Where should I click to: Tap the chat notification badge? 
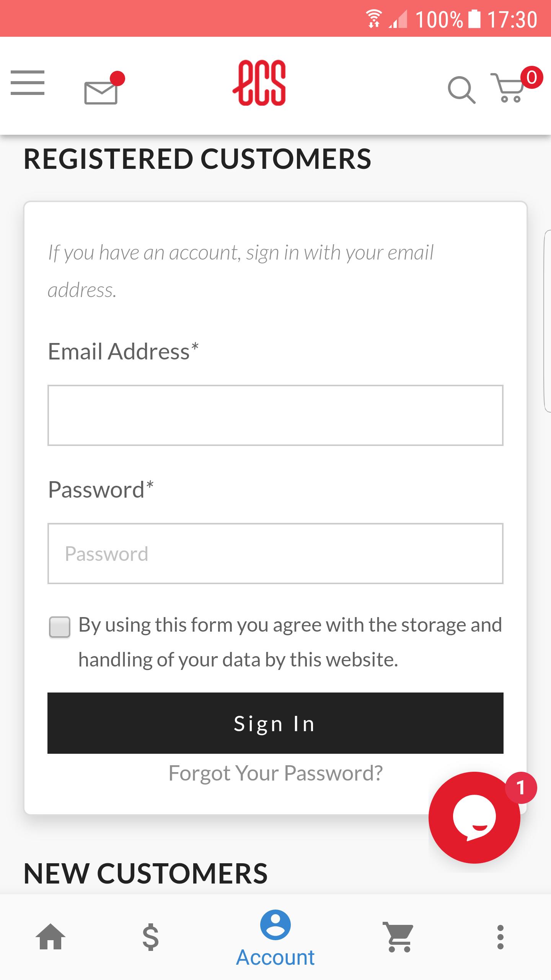521,788
